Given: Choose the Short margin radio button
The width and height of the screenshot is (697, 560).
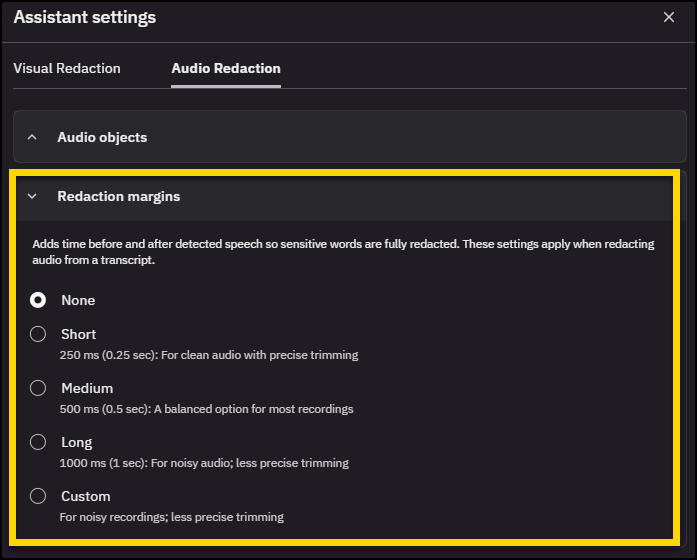Looking at the screenshot, I should (x=38, y=334).
